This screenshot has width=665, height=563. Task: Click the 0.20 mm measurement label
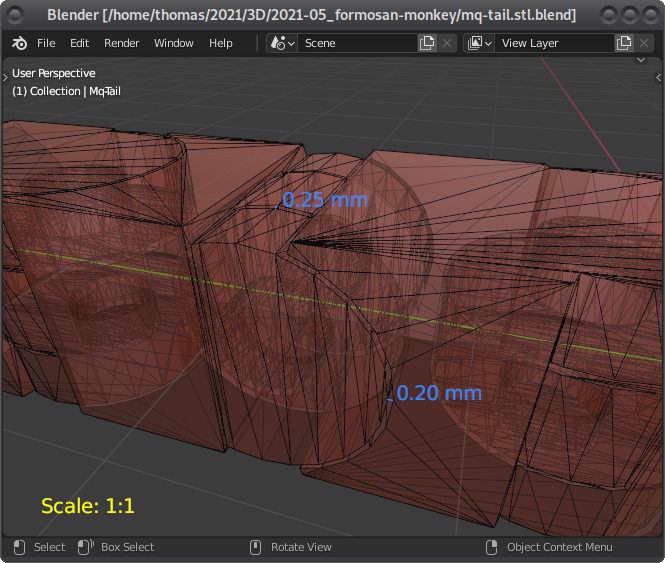click(x=439, y=393)
